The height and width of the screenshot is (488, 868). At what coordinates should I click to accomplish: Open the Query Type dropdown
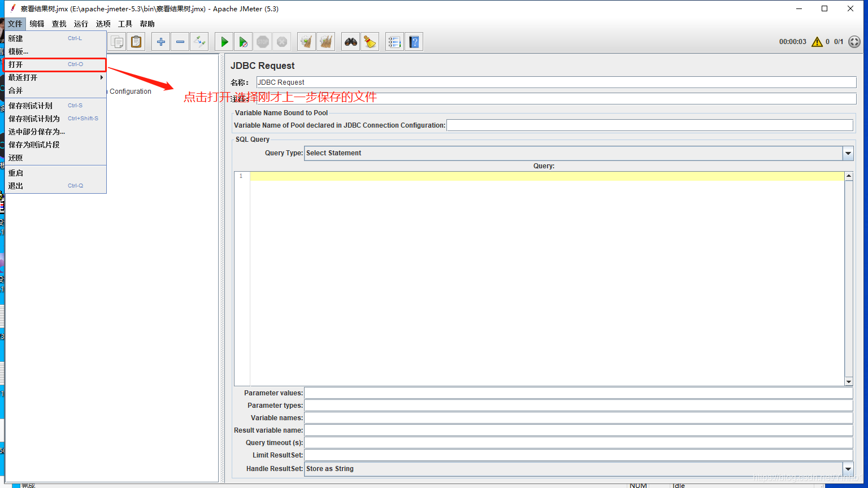(x=848, y=153)
